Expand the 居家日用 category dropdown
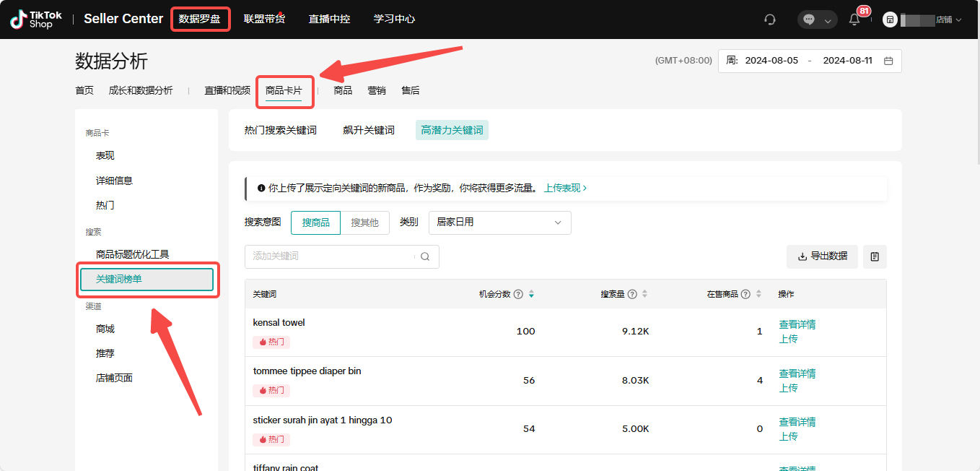Viewport: 980px width, 471px height. point(499,222)
